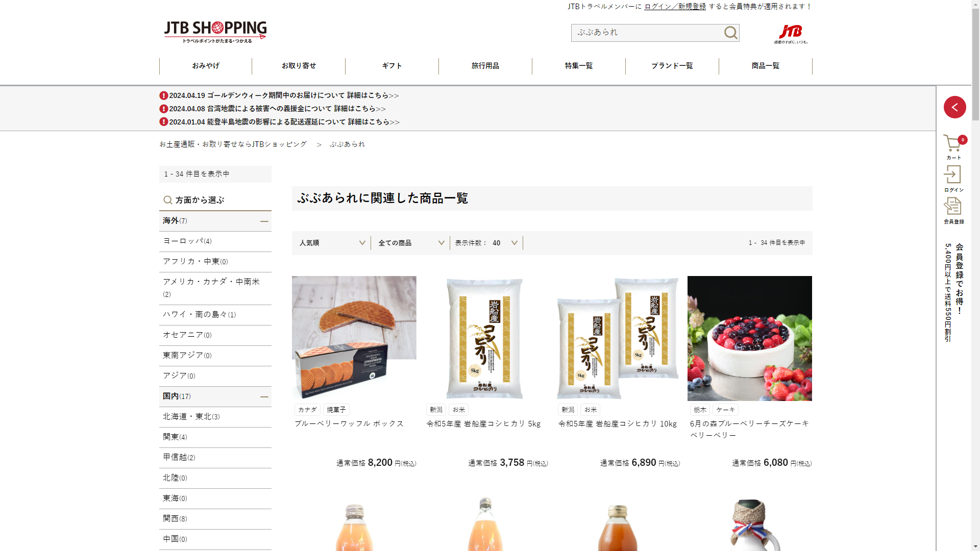Click the login icon in sidebar
This screenshot has height=551, width=980.
pyautogui.click(x=952, y=175)
